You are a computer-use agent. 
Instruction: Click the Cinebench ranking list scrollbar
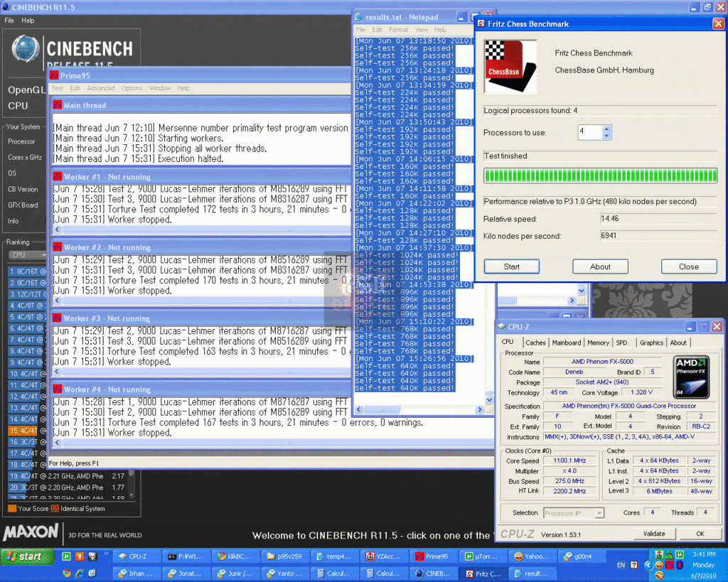[132, 484]
